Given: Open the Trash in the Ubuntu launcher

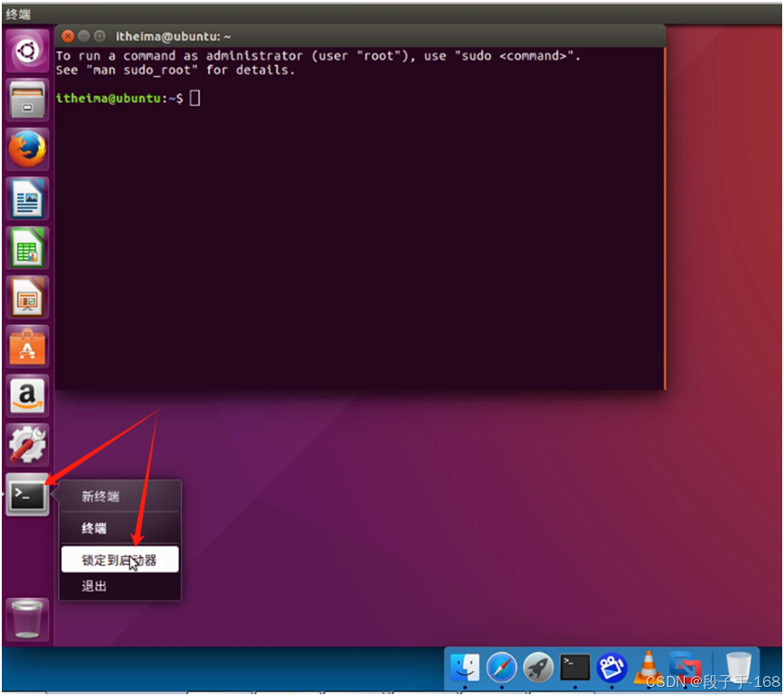Looking at the screenshot, I should point(27,619).
